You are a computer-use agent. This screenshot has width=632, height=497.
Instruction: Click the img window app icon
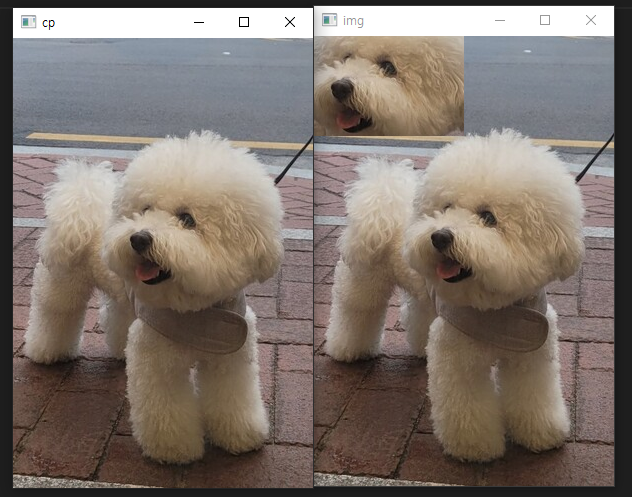[329, 20]
